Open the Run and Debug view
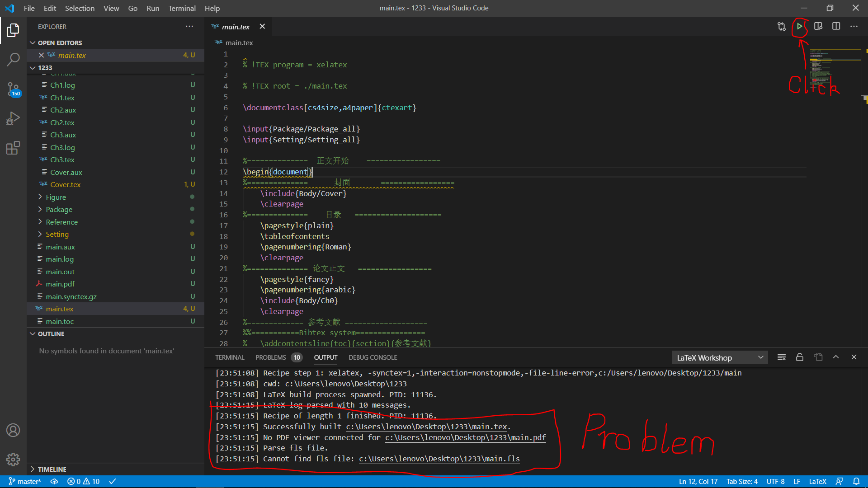The image size is (868, 488). (x=13, y=118)
